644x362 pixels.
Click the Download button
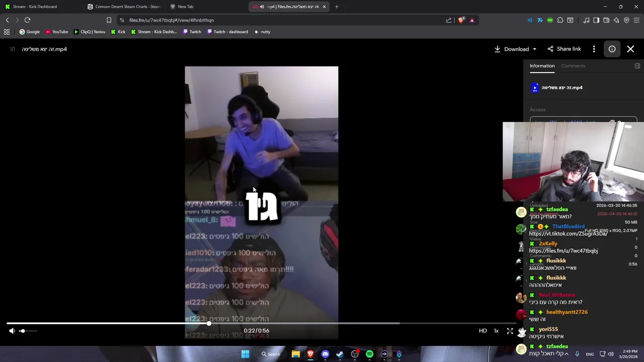(x=511, y=49)
